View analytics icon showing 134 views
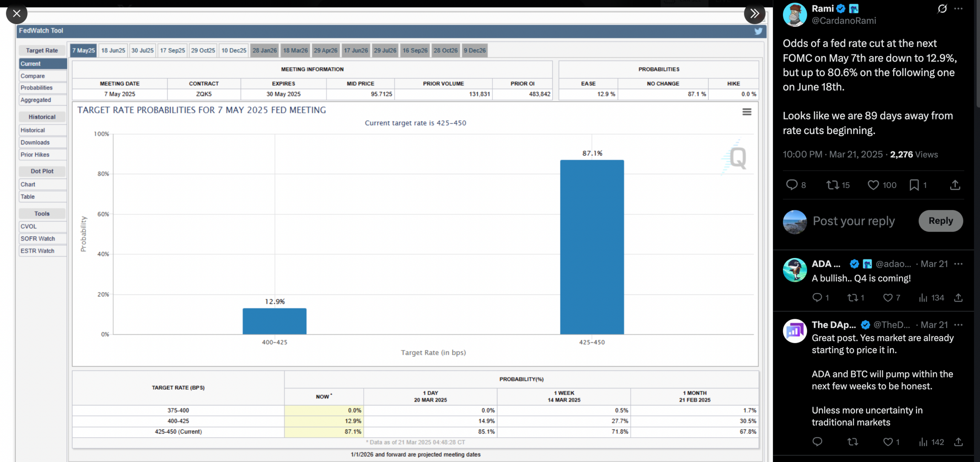Image resolution: width=980 pixels, height=462 pixels. [923, 297]
